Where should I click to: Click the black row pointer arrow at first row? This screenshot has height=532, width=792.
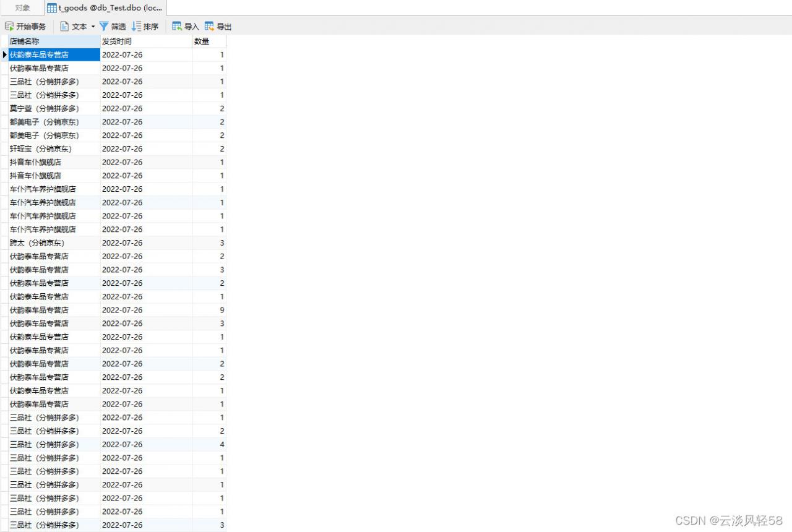pos(5,55)
